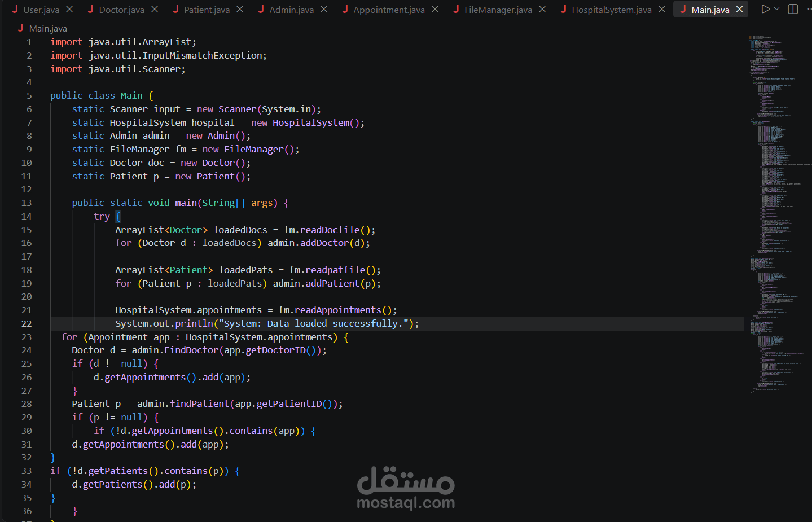
Task: Run the Java program with the play icon
Action: point(765,9)
